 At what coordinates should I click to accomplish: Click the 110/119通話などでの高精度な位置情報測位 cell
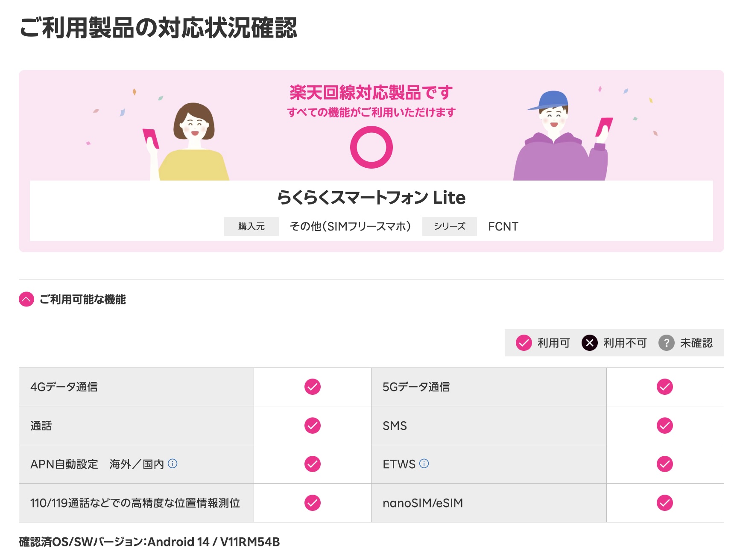[137, 503]
